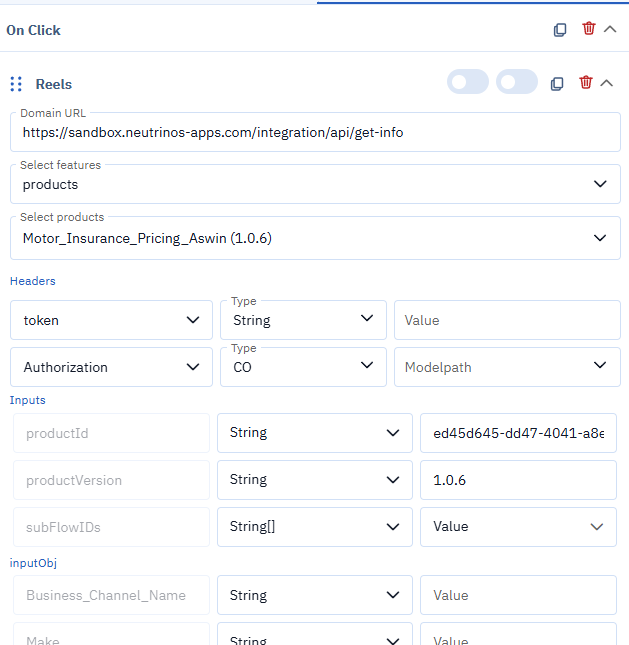629x645 pixels.
Task: Duplicate the Reels action
Action: 558,83
